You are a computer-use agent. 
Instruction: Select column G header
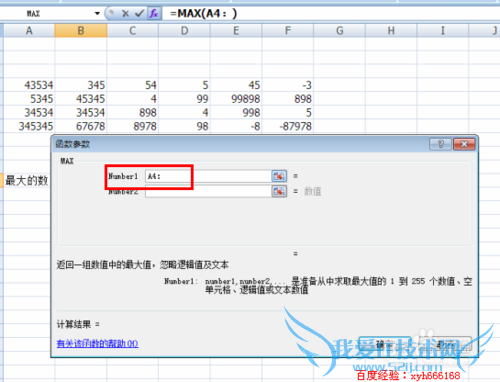click(x=339, y=31)
